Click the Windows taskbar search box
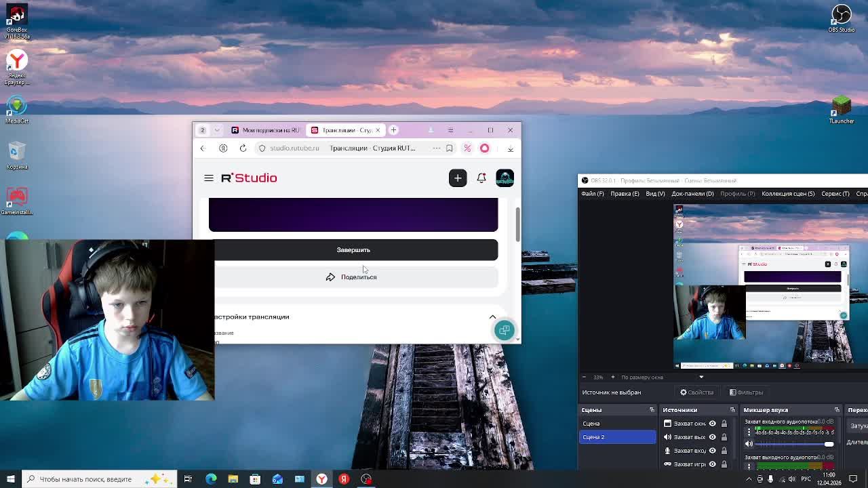 click(100, 479)
